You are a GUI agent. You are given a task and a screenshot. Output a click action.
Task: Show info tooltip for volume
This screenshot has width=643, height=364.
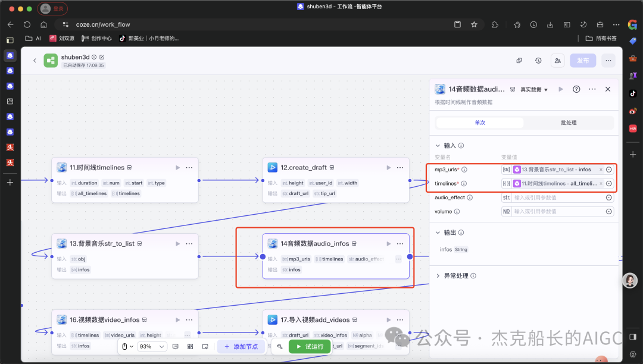click(x=457, y=212)
